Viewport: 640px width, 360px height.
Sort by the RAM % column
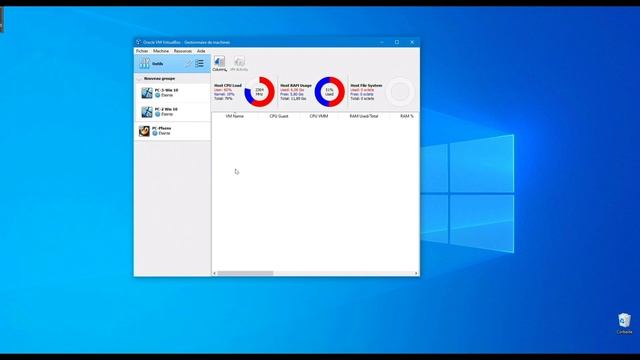coord(407,116)
